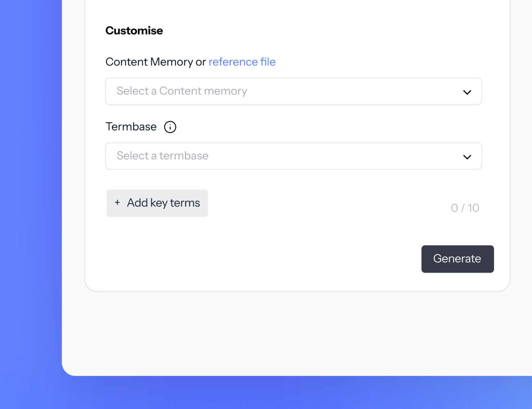Click the key terms text on the grey button
Viewport: 532px width, 409px height.
(x=175, y=203)
